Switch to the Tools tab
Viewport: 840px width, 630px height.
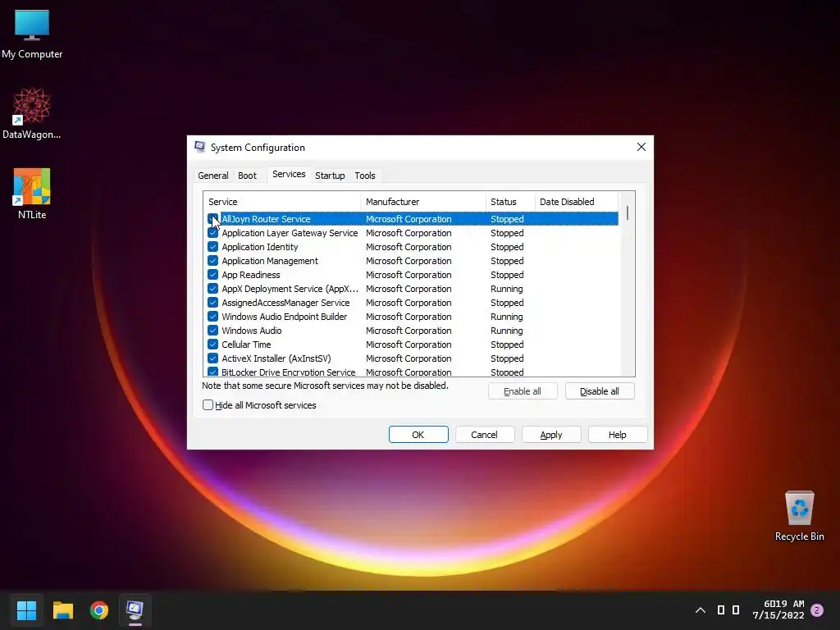[365, 176]
